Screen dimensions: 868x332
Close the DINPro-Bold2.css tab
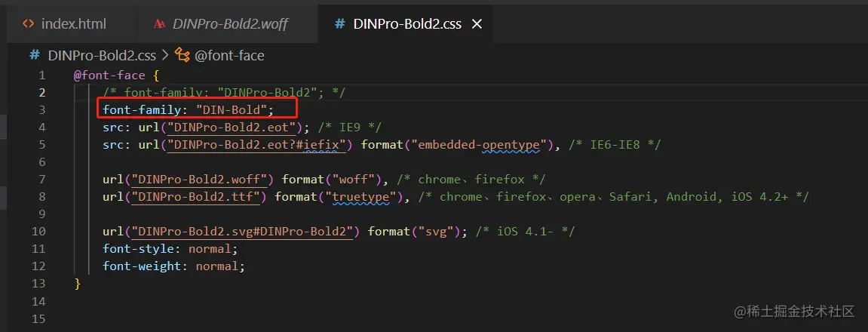tap(476, 24)
